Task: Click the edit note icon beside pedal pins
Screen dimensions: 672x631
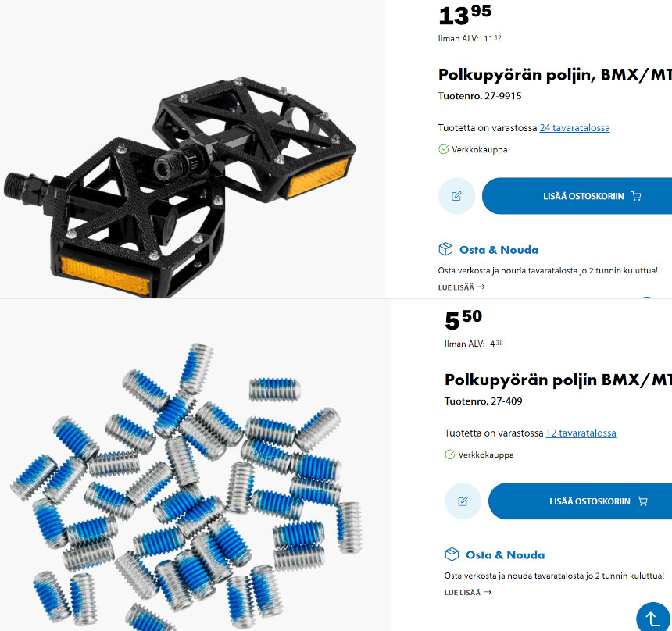Action: click(x=463, y=501)
